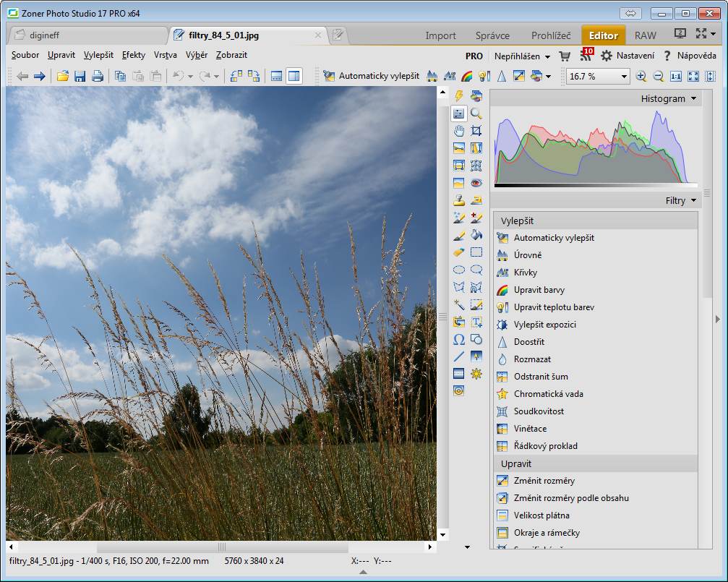Expand the Histogram panel menu

694,98
